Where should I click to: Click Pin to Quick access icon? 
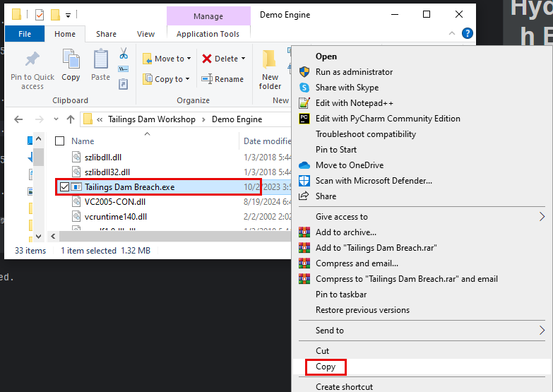click(32, 59)
